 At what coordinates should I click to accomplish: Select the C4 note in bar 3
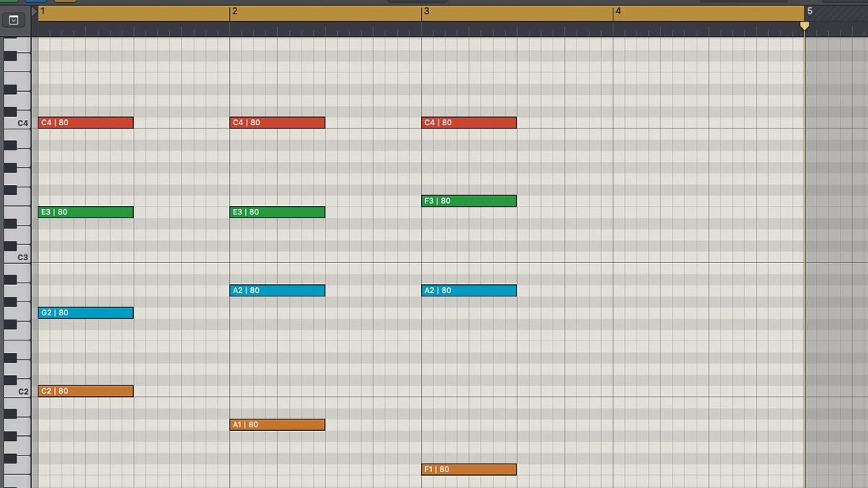coord(469,122)
